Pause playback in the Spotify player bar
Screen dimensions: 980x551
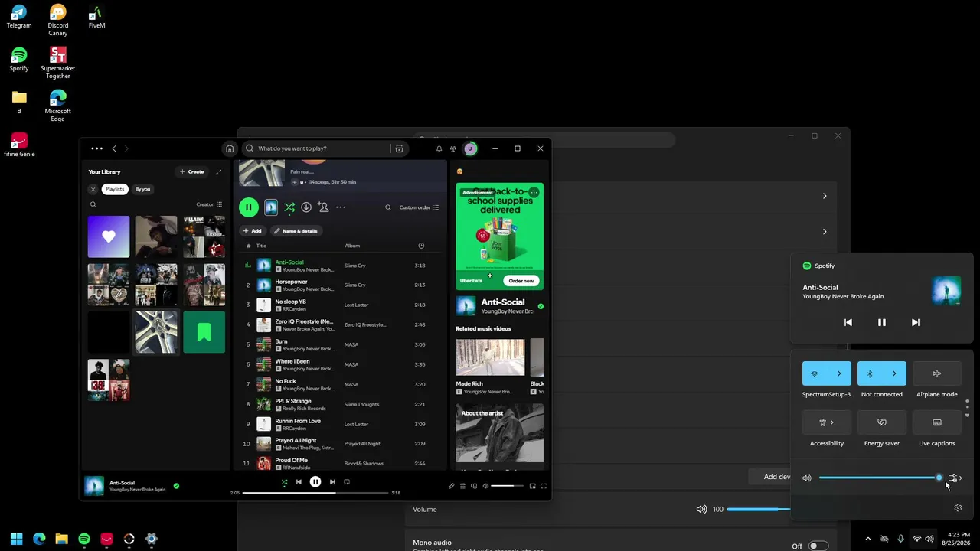315,482
